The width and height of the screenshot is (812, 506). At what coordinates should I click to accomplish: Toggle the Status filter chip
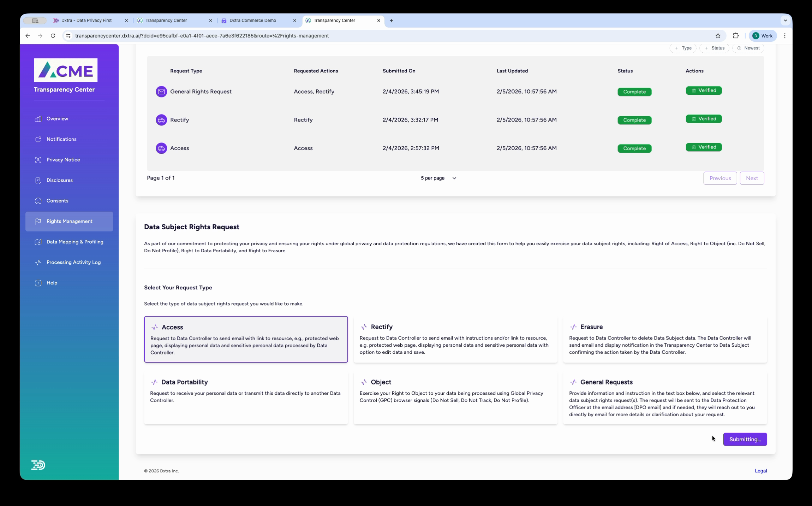coord(715,48)
